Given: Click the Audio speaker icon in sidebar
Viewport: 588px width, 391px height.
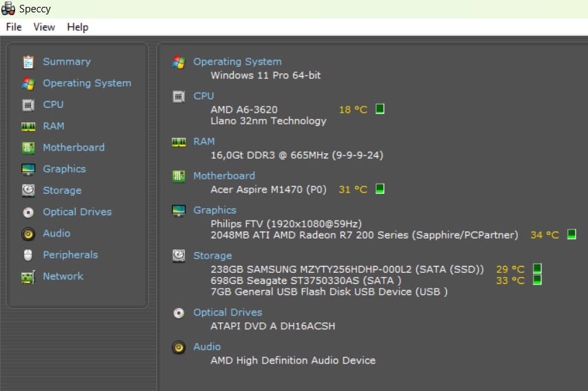Looking at the screenshot, I should (28, 234).
